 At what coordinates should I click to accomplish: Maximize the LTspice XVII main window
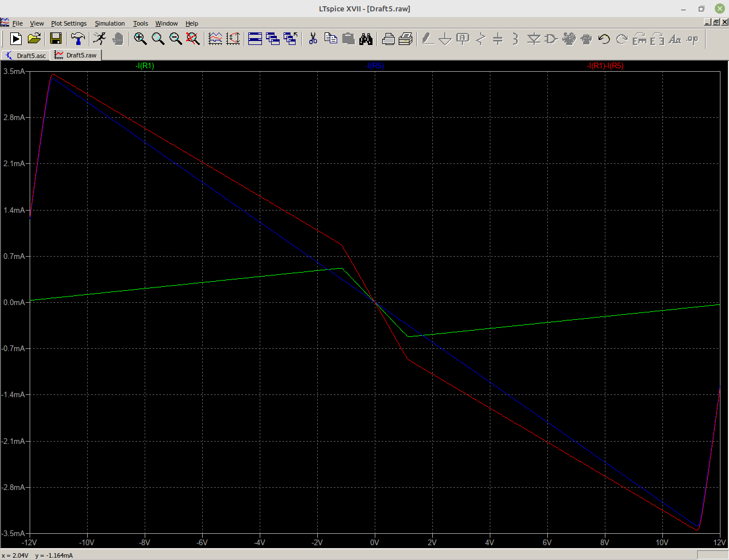[x=701, y=9]
